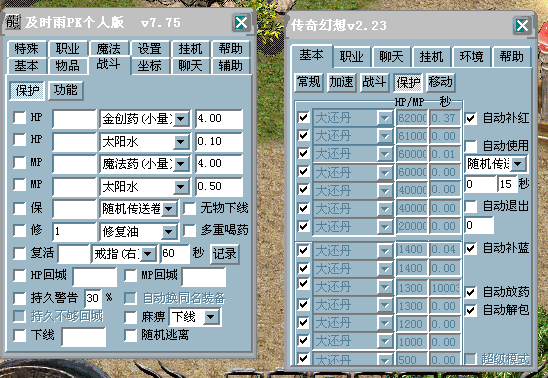Switch to 物品 tab in 及时雨PK
The height and width of the screenshot is (378, 548).
[67, 66]
